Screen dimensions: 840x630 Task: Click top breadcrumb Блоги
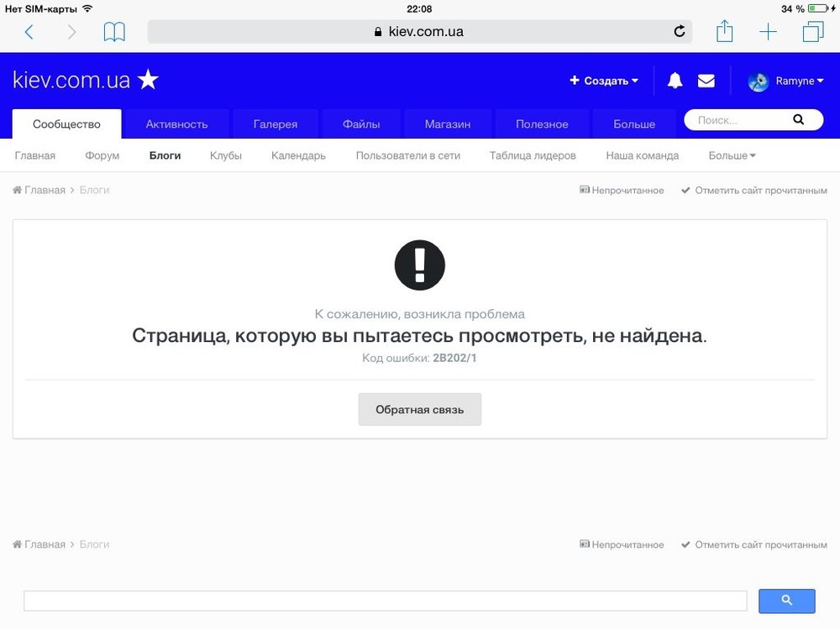[94, 190]
